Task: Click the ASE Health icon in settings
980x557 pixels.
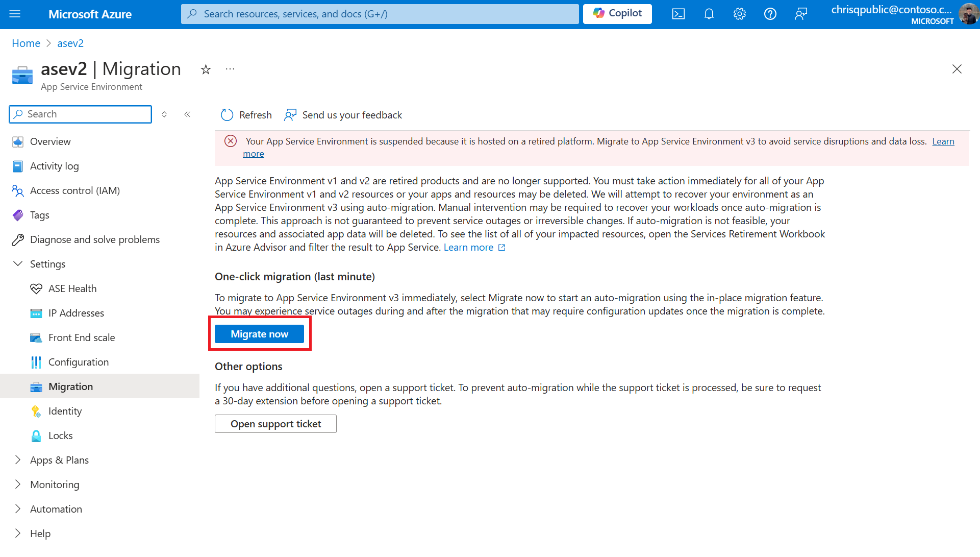Action: (x=36, y=288)
